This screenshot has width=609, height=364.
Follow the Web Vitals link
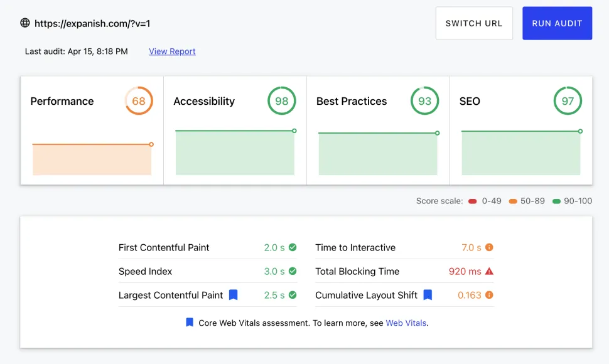406,323
